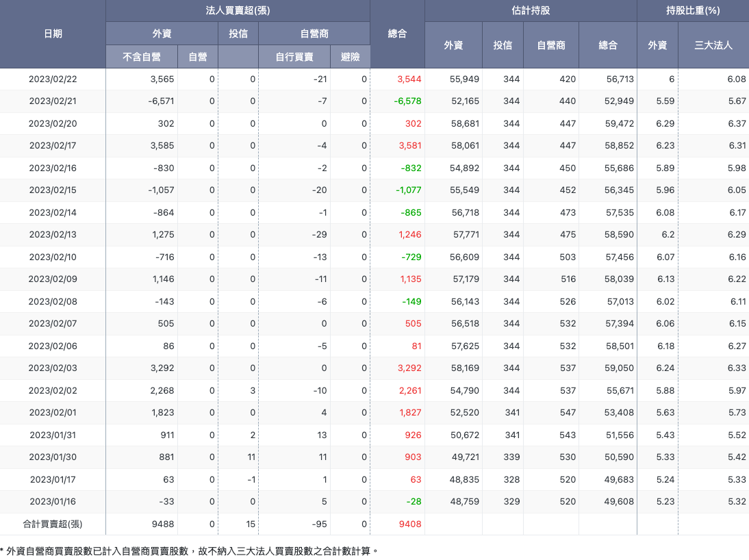Click foreign net value 3,585
The image size is (749, 560).
coord(162,146)
